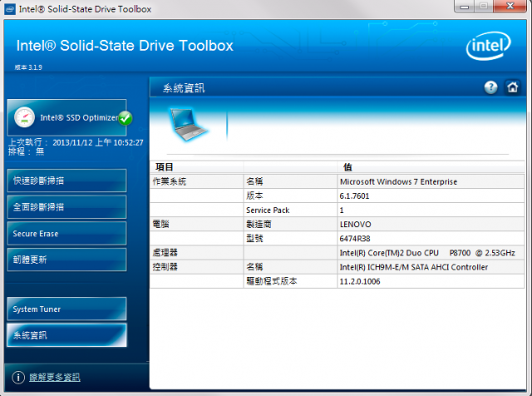Select the 6.1.7601 version value
This screenshot has height=396, width=532.
coord(431,196)
